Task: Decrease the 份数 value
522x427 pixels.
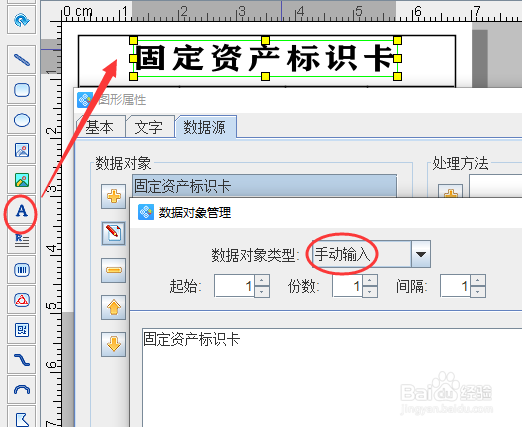Action: [370, 292]
